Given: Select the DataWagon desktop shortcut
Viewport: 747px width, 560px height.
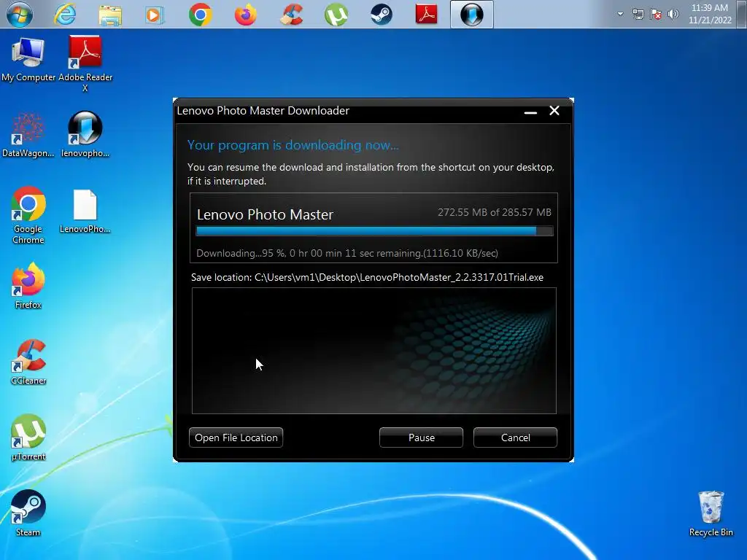Looking at the screenshot, I should tap(28, 135).
